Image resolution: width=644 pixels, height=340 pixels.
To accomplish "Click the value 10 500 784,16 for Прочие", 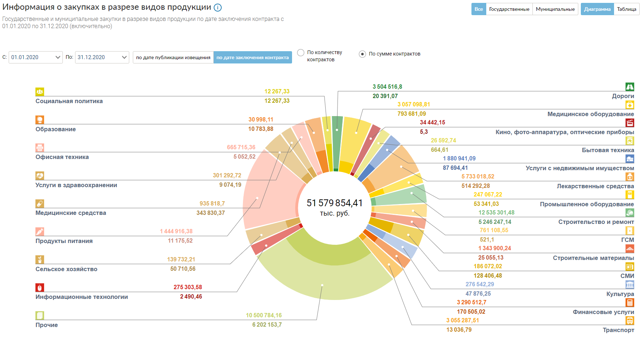I will (264, 315).
